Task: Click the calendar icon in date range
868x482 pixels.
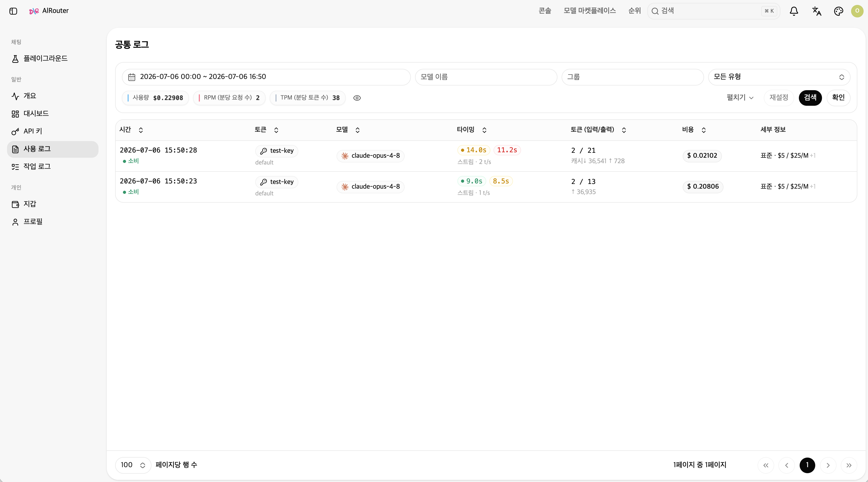Action: click(x=132, y=77)
